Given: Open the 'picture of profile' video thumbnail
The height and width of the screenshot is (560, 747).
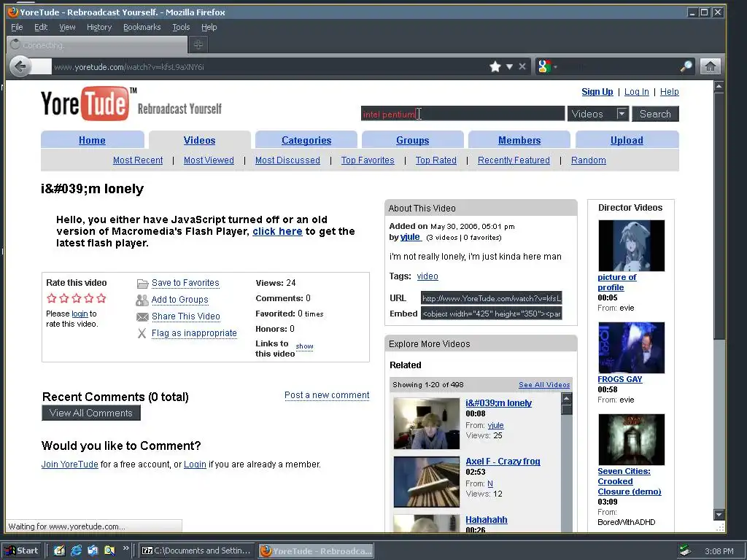Looking at the screenshot, I should point(631,246).
